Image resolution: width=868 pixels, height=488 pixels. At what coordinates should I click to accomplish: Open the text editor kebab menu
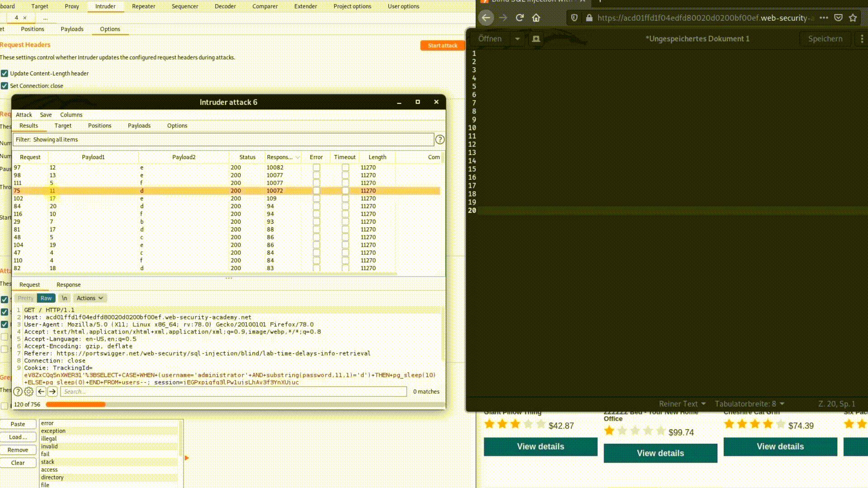862,39
